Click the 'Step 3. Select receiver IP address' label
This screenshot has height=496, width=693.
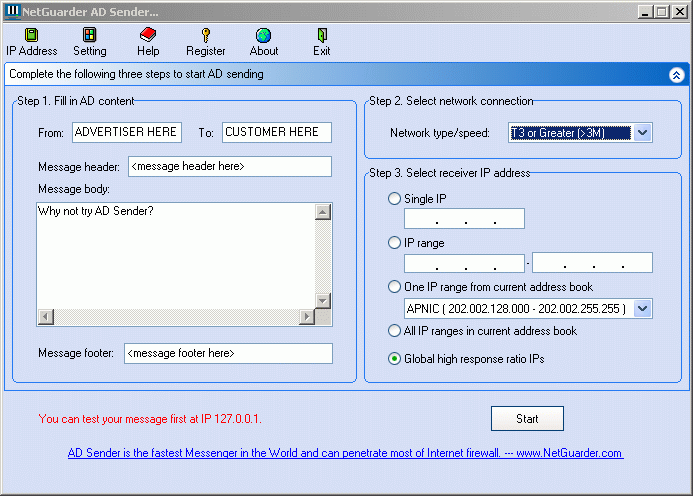pos(449,173)
